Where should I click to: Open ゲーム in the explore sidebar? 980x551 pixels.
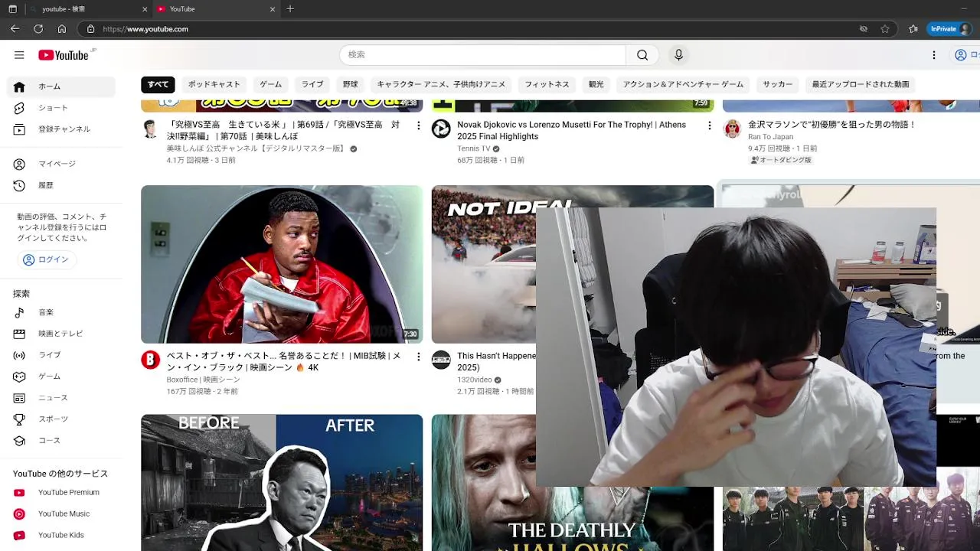61,377
